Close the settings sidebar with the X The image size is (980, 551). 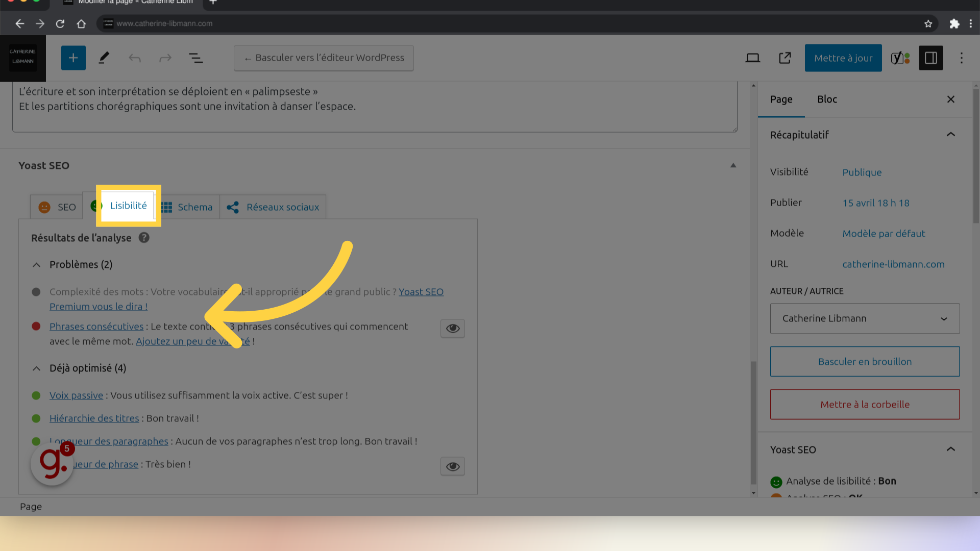[x=950, y=99]
